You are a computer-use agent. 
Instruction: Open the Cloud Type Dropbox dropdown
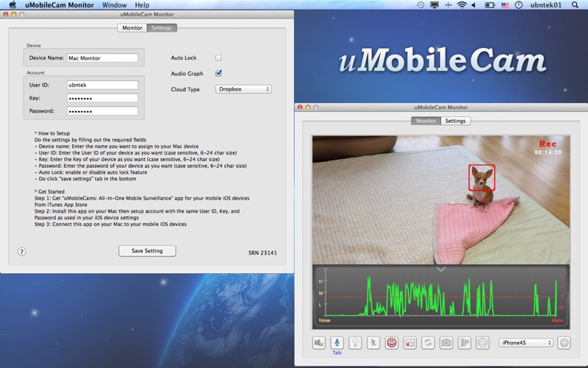tap(243, 89)
